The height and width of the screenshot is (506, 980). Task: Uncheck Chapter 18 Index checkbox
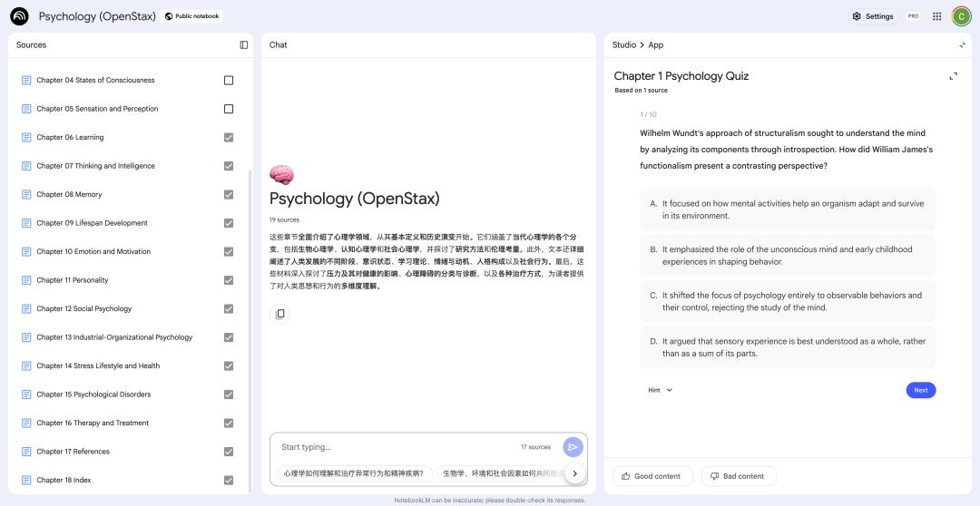point(229,480)
